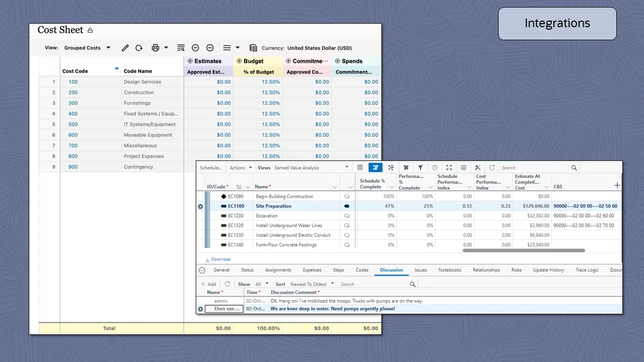Type in the activities Search field
This screenshot has height=362, width=644.
point(533,167)
